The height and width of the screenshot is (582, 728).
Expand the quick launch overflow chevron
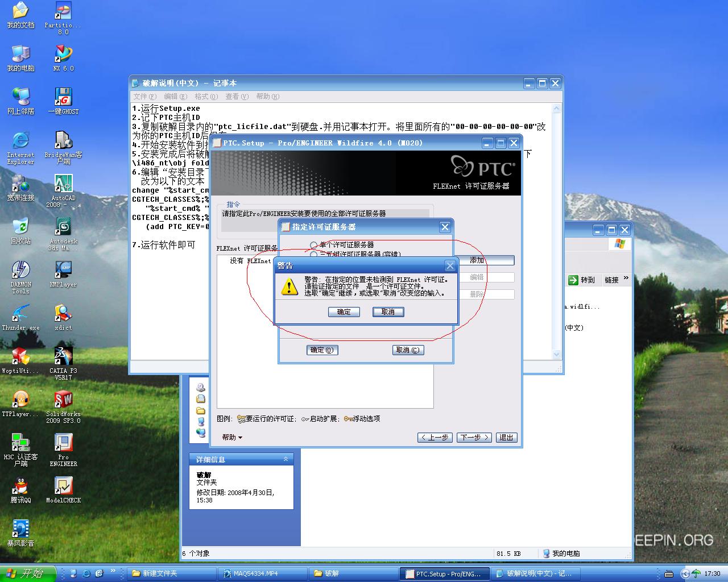pyautogui.click(x=113, y=571)
